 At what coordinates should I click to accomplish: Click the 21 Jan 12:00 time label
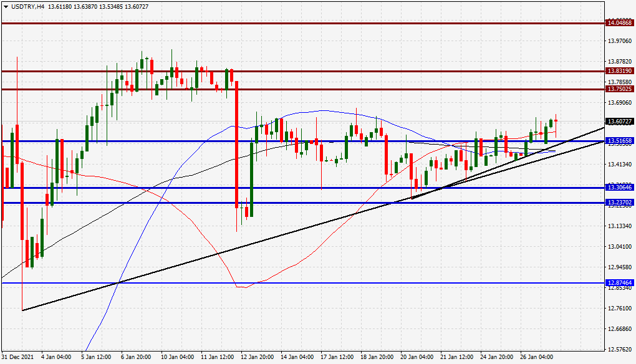click(456, 357)
